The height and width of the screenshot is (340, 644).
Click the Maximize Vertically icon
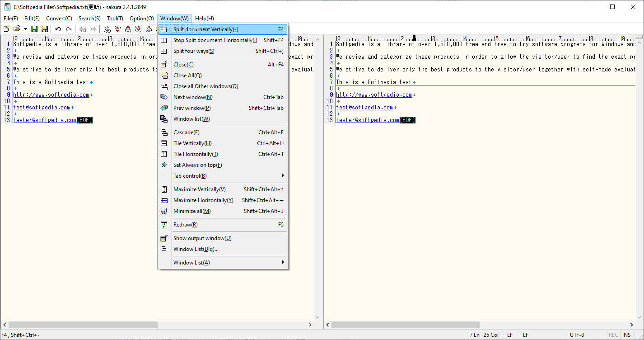(164, 189)
